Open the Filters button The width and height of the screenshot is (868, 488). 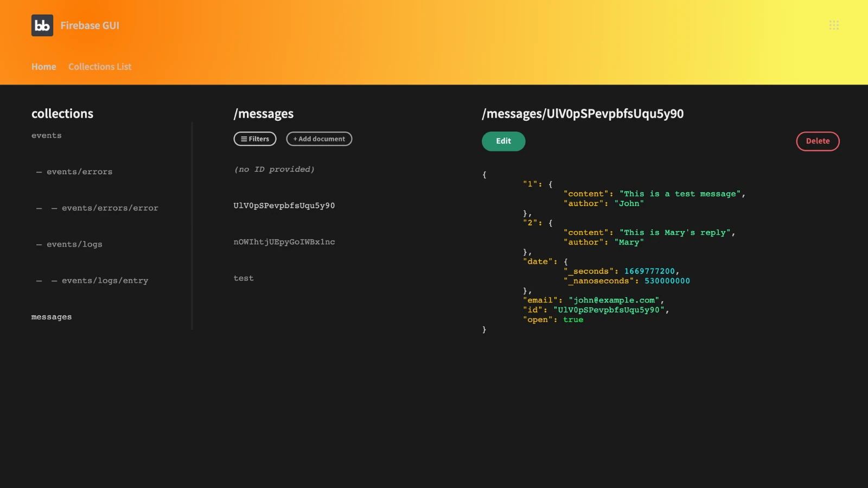click(x=255, y=139)
